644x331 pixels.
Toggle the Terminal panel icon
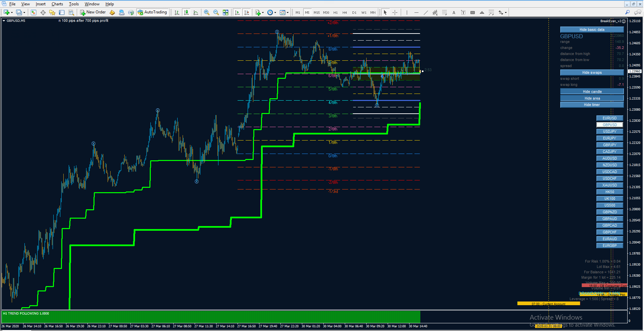(x=62, y=12)
